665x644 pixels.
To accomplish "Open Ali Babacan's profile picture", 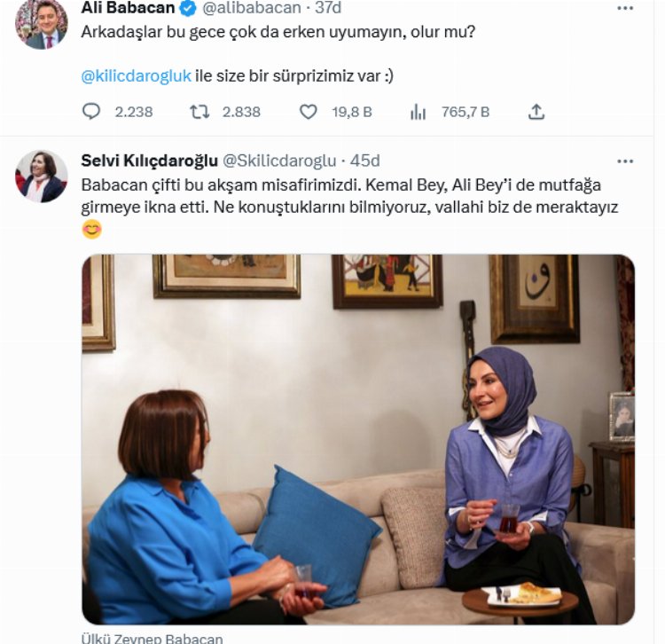I will (x=41, y=23).
